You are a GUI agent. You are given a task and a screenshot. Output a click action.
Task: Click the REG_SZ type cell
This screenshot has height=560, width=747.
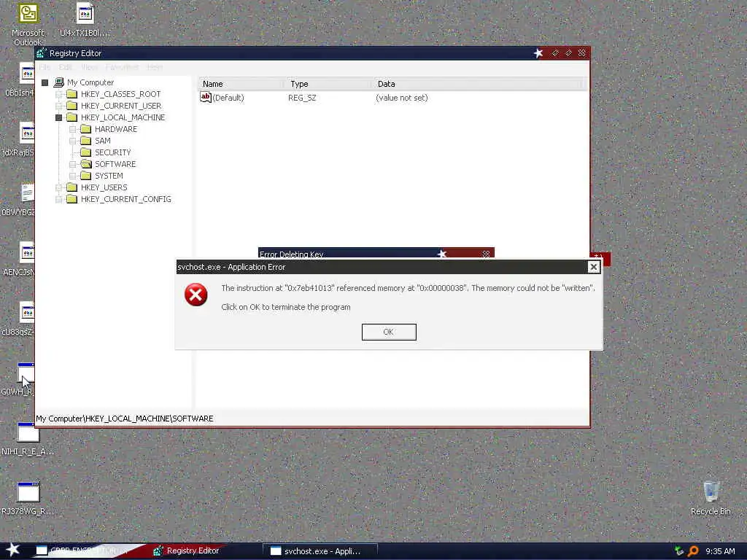(x=302, y=98)
